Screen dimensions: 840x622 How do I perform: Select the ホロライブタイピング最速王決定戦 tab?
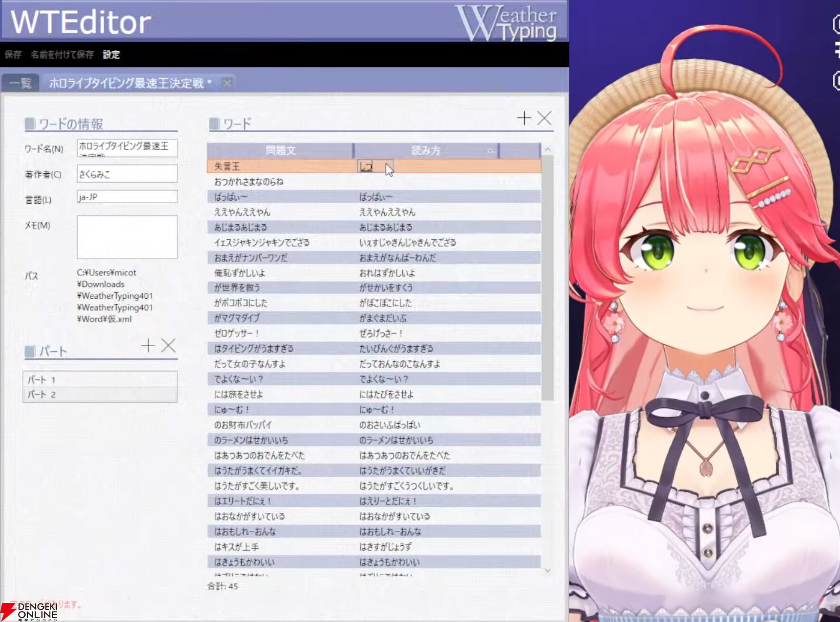pos(131,84)
